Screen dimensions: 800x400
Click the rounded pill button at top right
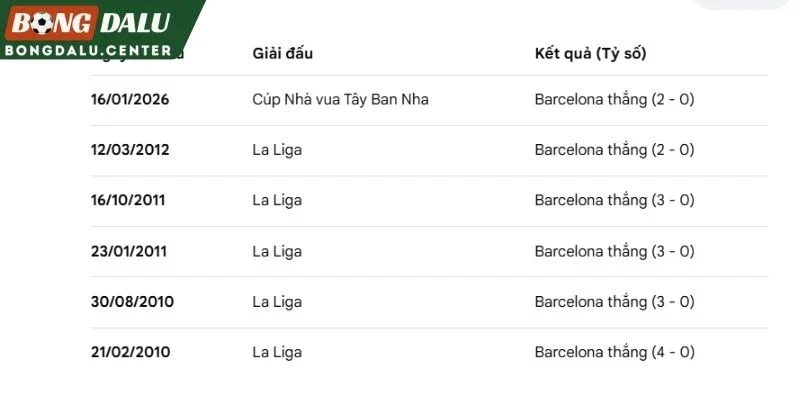tap(740, 3)
